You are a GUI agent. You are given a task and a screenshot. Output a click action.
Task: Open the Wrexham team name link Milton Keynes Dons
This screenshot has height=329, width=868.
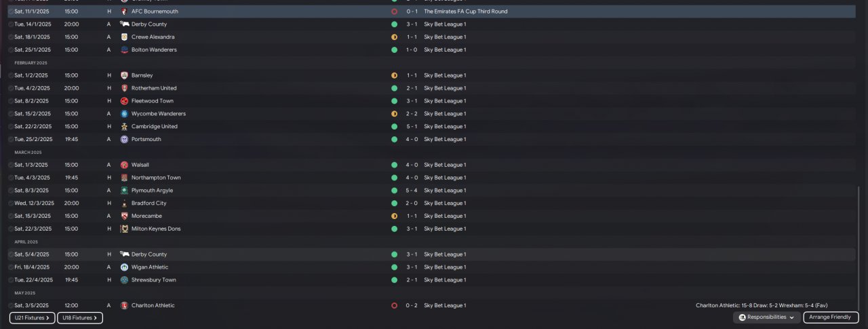(x=156, y=229)
